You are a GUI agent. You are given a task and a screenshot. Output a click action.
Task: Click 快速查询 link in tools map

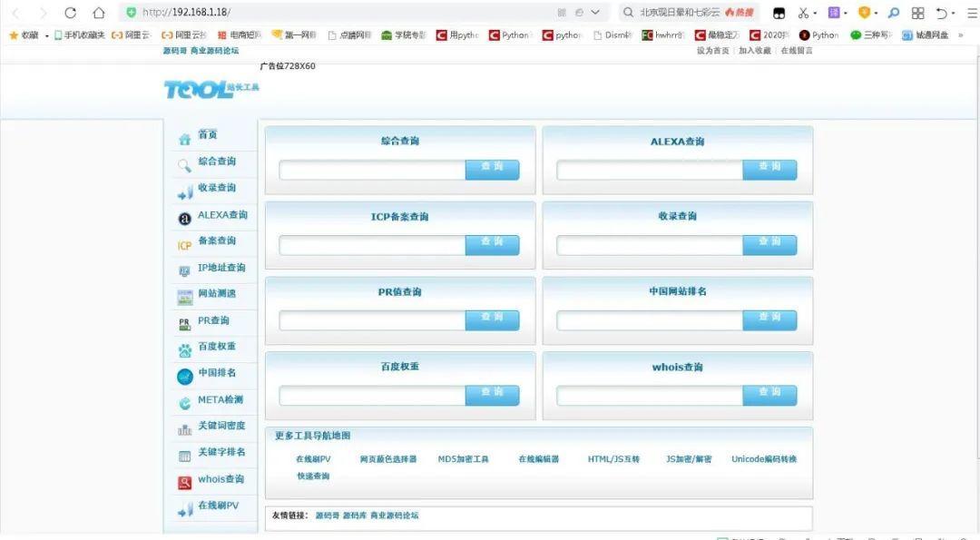point(313,476)
